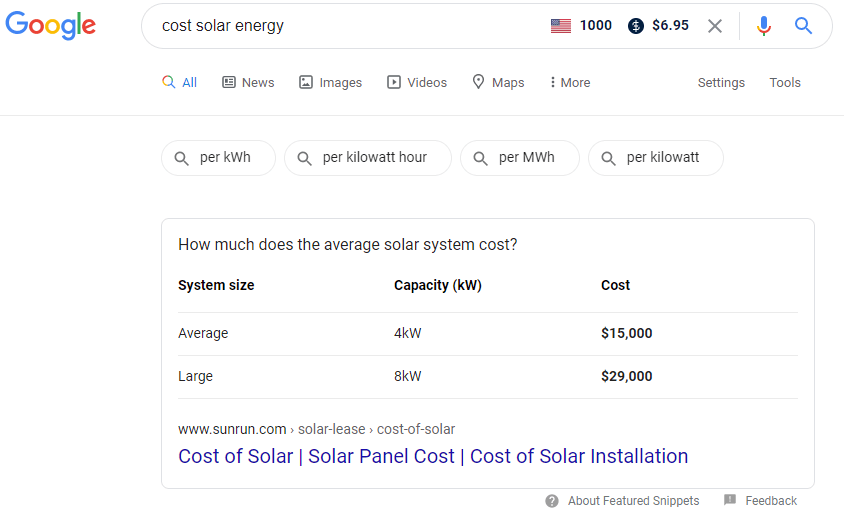Start voice search with microphone icon
This screenshot has height=522, width=844.
(764, 26)
